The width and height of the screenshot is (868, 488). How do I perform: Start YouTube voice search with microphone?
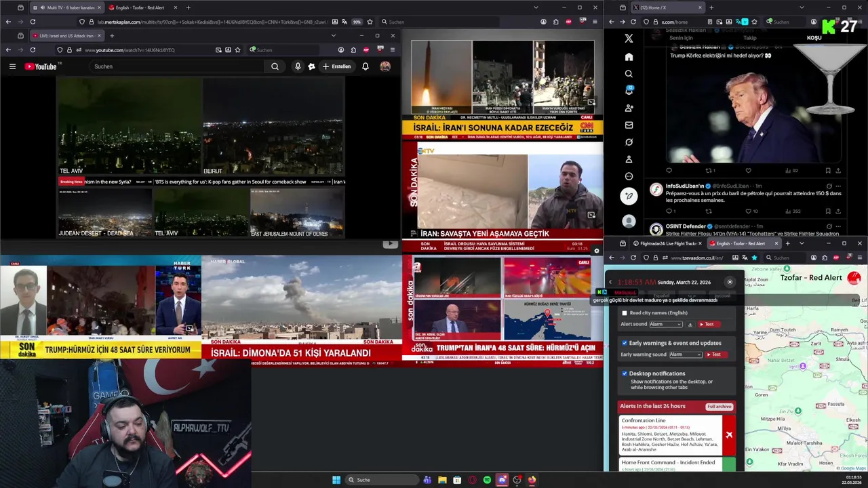pyautogui.click(x=297, y=66)
